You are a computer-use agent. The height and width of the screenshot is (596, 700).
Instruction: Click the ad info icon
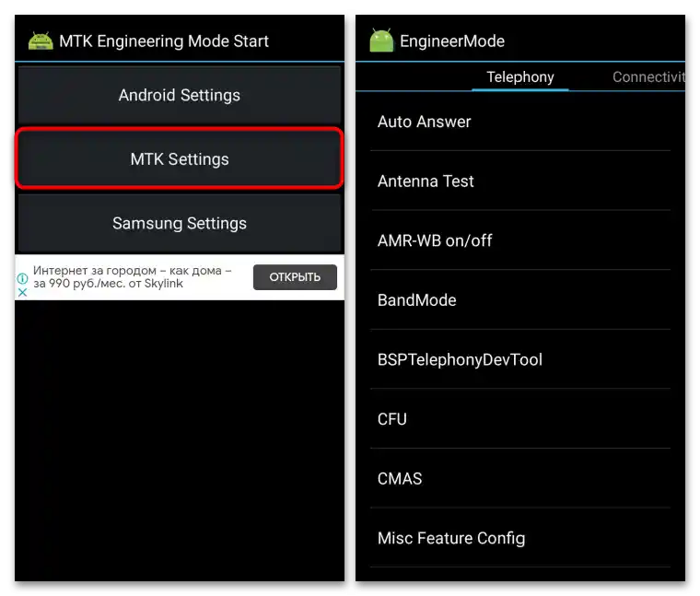23,277
